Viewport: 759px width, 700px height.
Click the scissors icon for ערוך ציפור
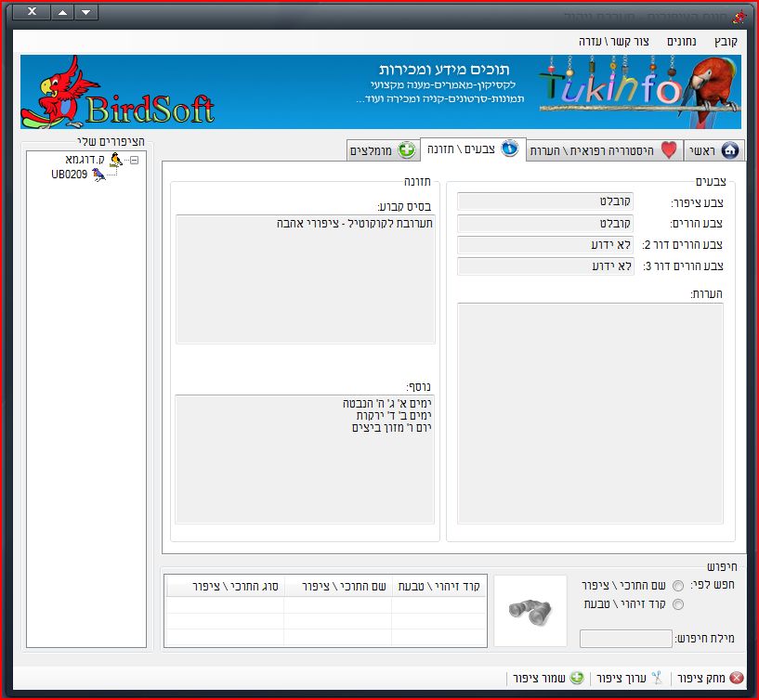pos(657,678)
